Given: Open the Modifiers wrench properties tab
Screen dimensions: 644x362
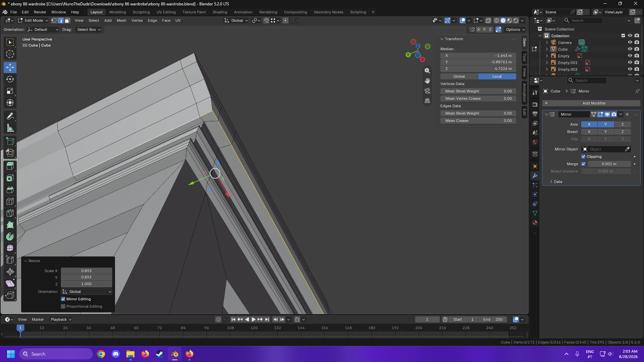Looking at the screenshot, I should coord(535,176).
